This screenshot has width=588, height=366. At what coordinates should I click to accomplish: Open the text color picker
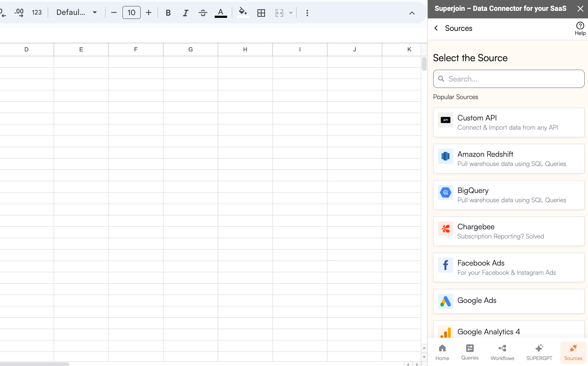tap(221, 13)
